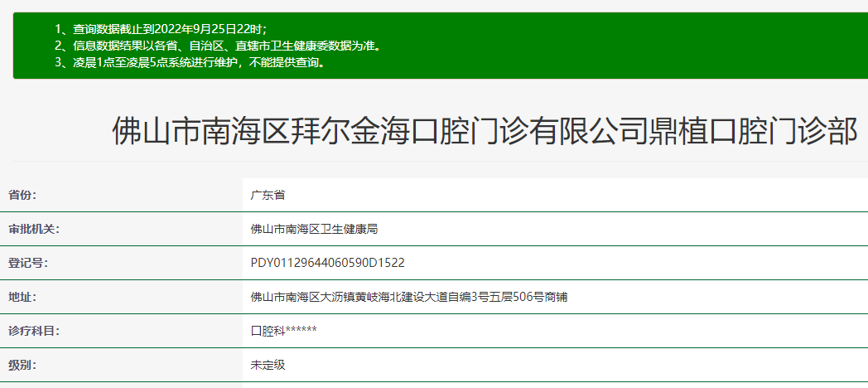Screen dimensions: 868x388
Task: Click the value 口腔科******
Action: point(284,331)
